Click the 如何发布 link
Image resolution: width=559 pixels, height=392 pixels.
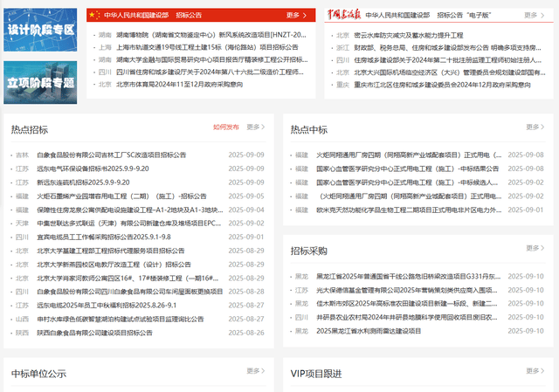[225, 127]
